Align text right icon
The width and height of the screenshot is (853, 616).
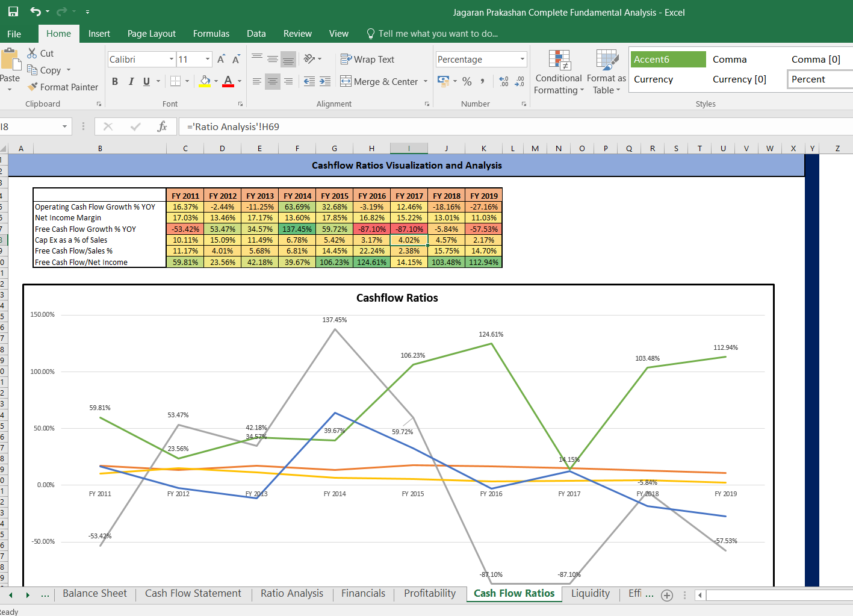click(288, 81)
